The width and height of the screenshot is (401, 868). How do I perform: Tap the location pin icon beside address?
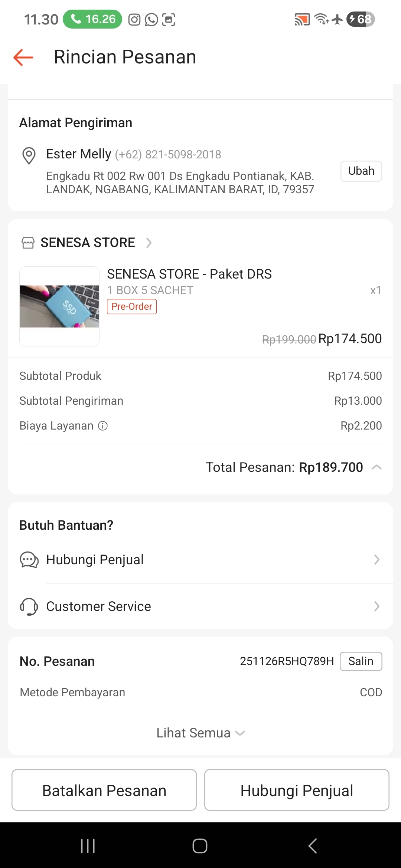(x=29, y=155)
